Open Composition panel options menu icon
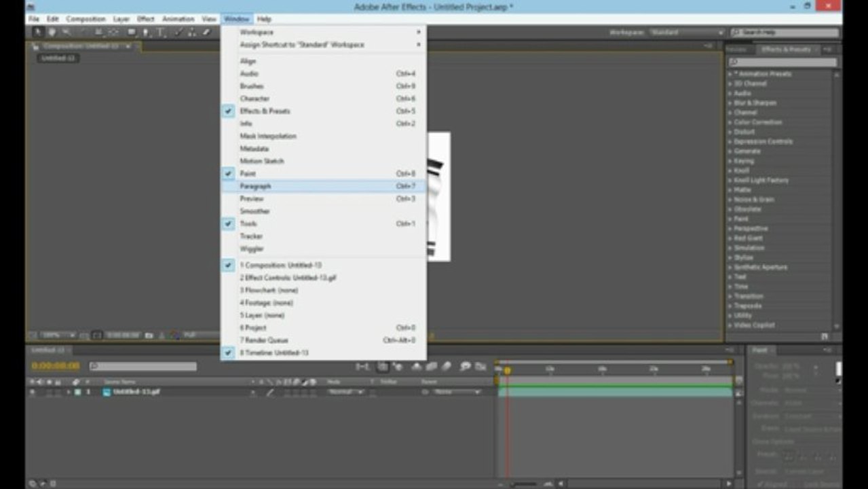Viewport: 868px width, 489px height. coord(709,46)
